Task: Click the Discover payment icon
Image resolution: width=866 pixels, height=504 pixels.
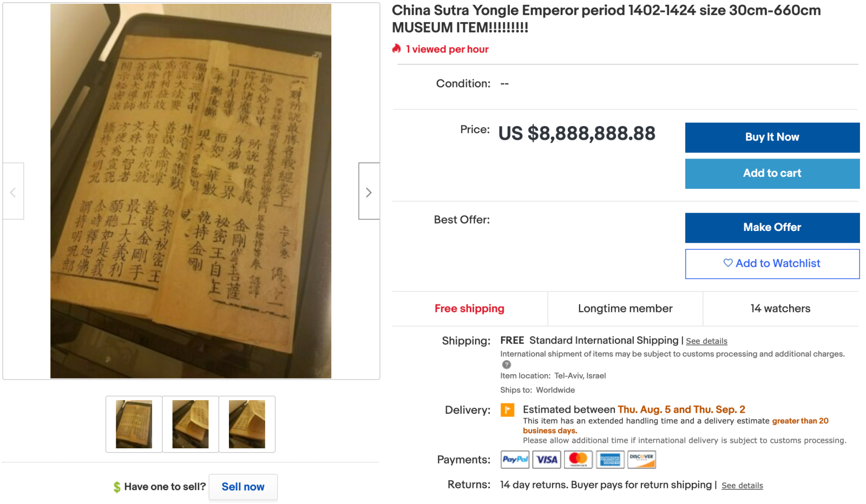Action: coord(641,460)
